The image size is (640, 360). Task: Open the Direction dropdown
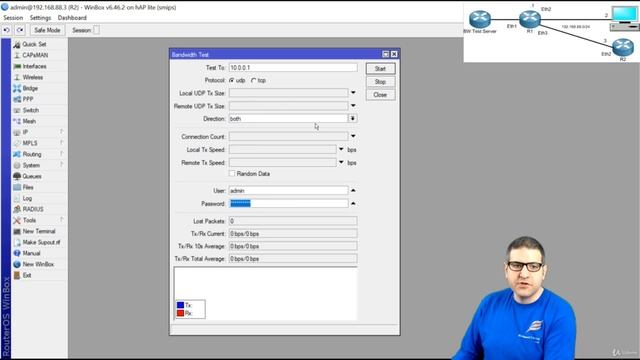point(353,118)
